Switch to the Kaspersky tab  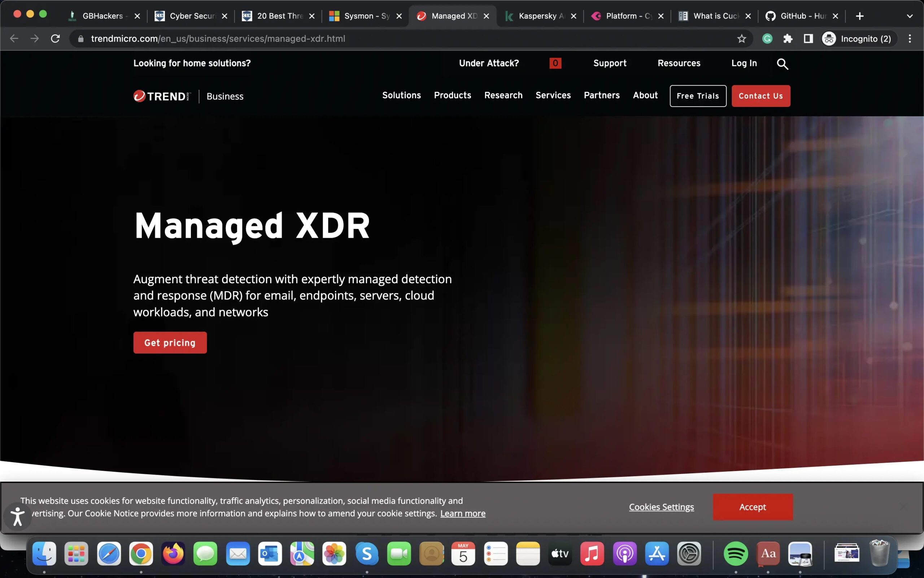pyautogui.click(x=540, y=16)
